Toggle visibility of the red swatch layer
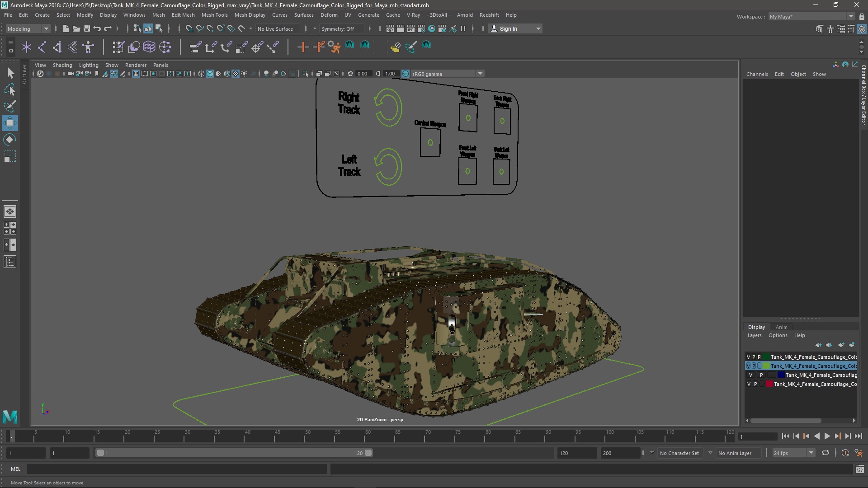The width and height of the screenshot is (868, 488). pyautogui.click(x=749, y=384)
